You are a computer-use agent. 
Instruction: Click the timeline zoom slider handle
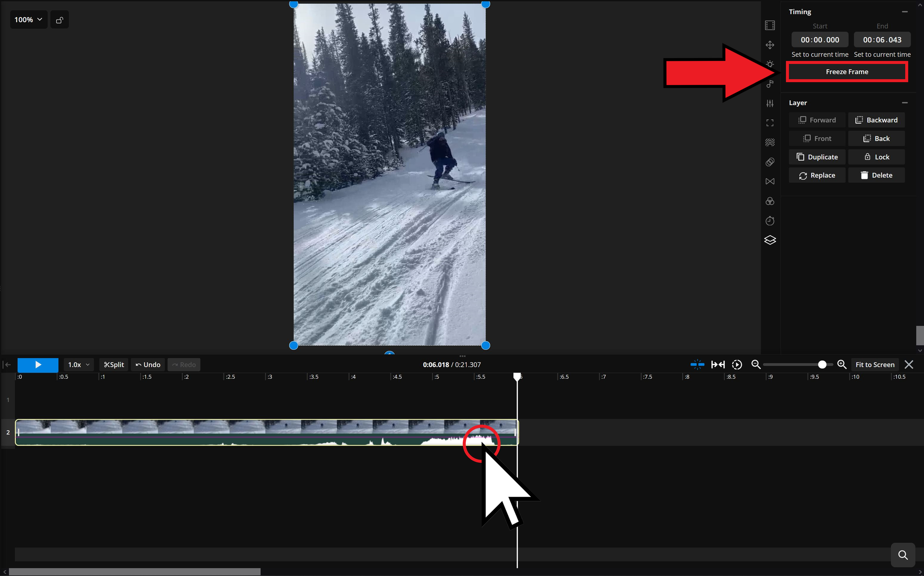(x=822, y=365)
